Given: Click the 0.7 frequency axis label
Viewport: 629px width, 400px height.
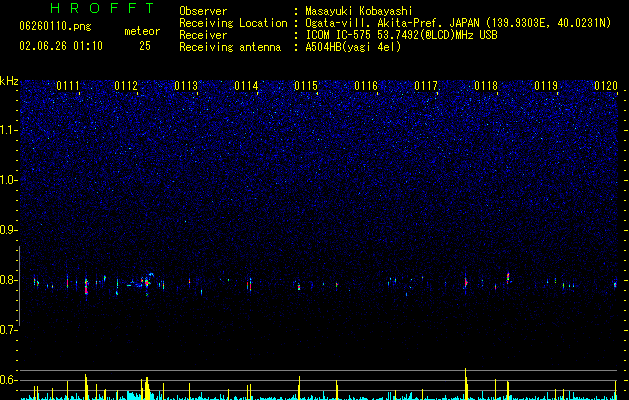Looking at the screenshot, I should coord(8,330).
